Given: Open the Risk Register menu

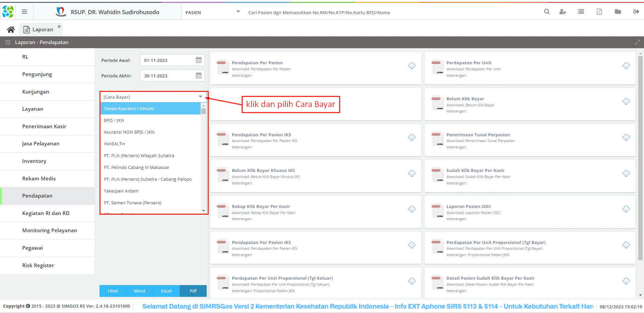Looking at the screenshot, I should pos(47,266).
